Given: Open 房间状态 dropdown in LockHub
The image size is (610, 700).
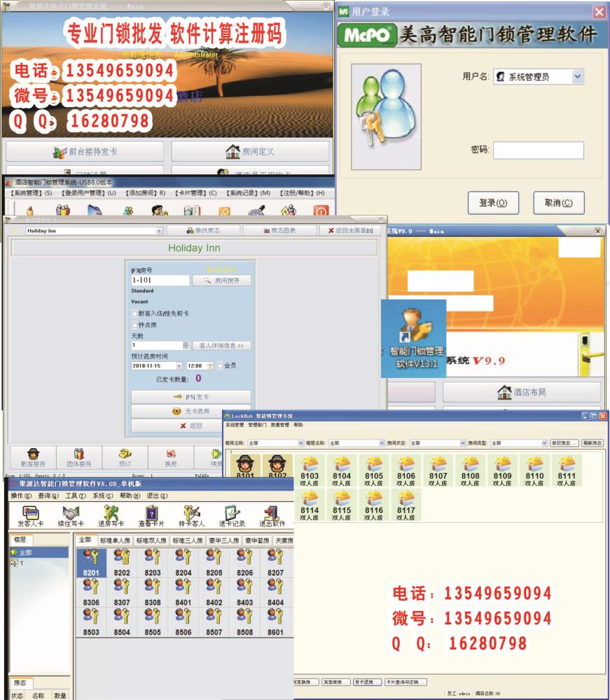Looking at the screenshot, I should [x=463, y=443].
